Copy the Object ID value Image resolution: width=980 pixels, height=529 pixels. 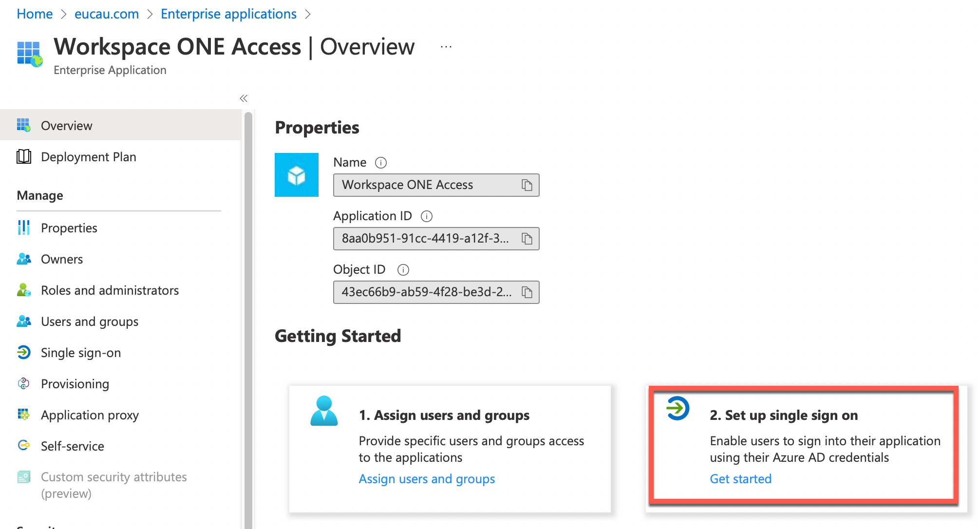527,292
